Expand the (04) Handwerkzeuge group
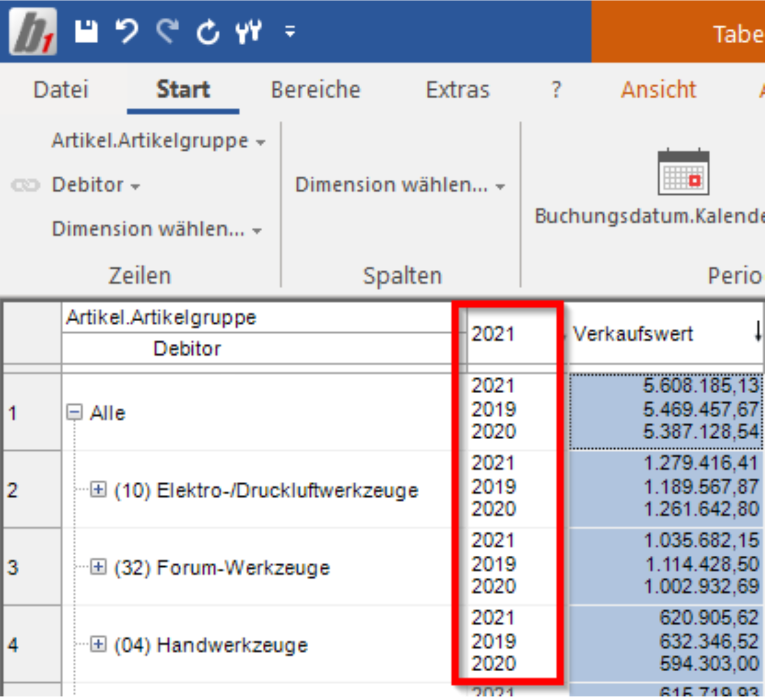Screen dimensions: 765x700 coord(98,644)
